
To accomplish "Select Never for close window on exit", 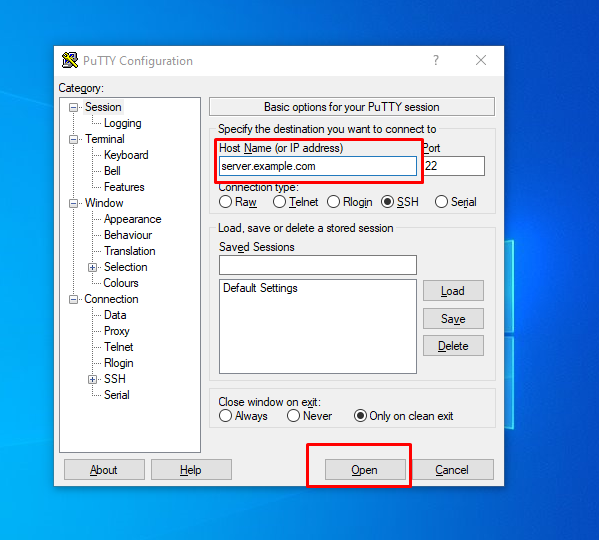I will click(x=293, y=416).
